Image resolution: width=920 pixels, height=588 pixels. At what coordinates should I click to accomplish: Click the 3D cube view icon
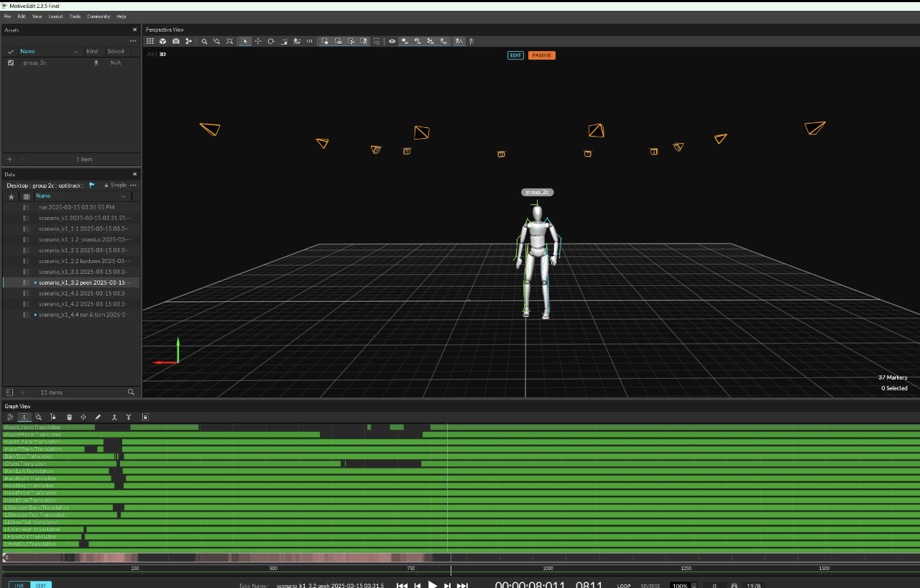coord(163,41)
